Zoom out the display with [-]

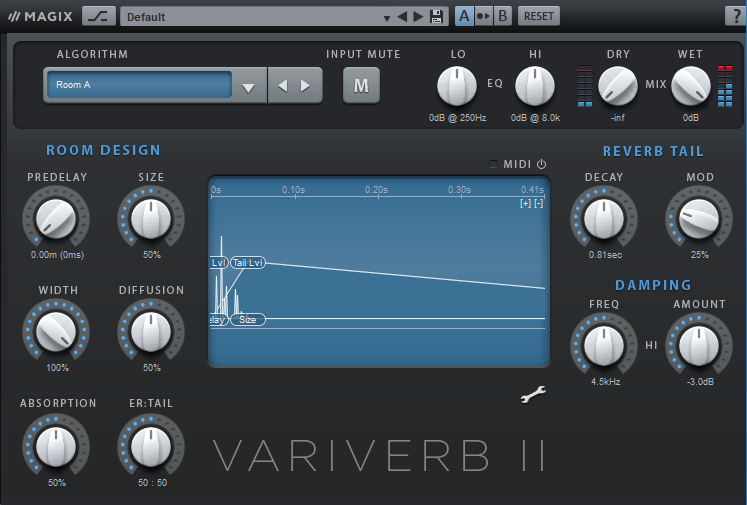pos(538,203)
